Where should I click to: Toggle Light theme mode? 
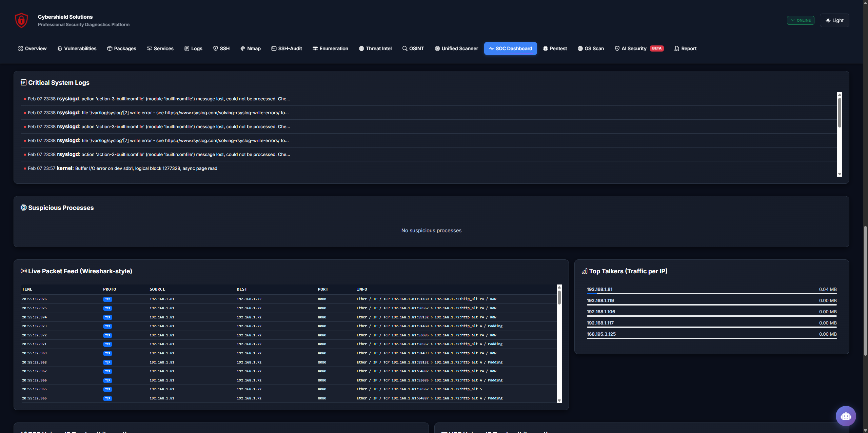click(x=834, y=20)
